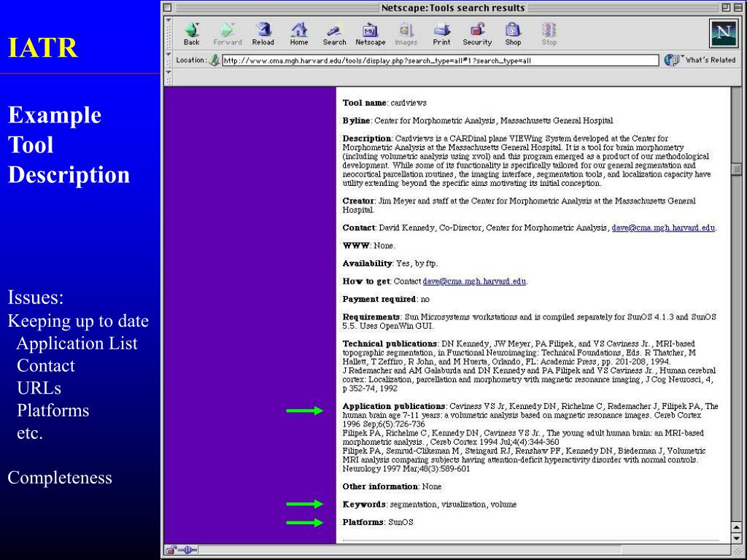The image size is (747, 560).
Task: Click the Images toolbar icon
Action: (x=406, y=34)
